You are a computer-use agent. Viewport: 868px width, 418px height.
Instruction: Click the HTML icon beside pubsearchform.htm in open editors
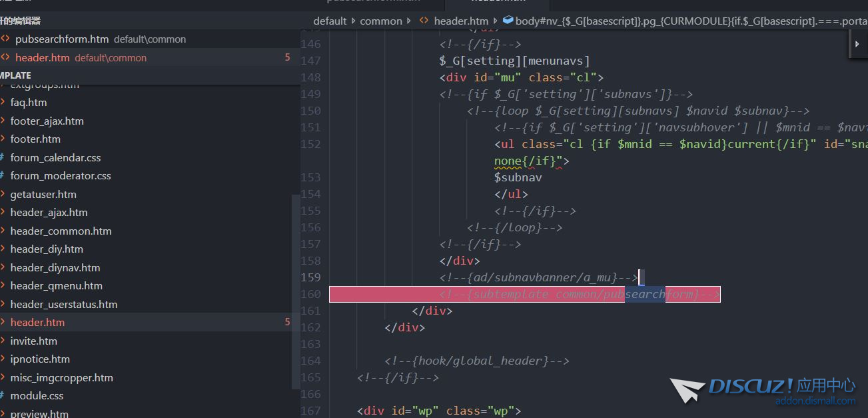coord(5,39)
